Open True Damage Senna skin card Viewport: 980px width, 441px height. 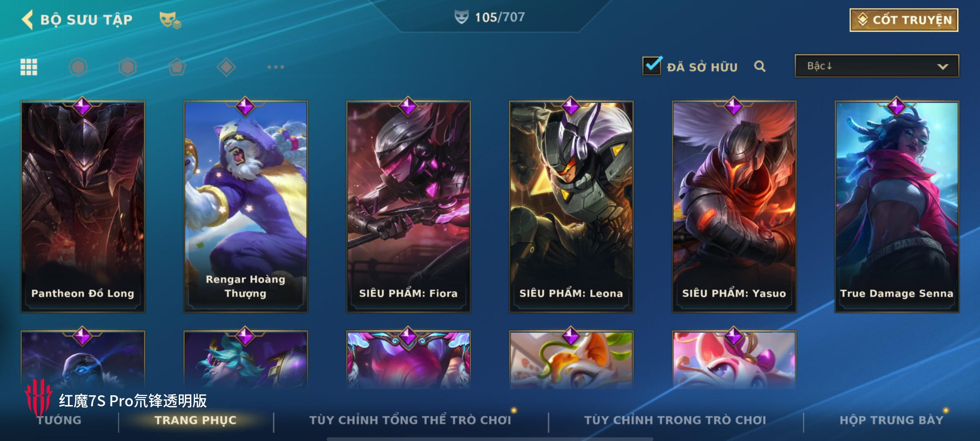(x=897, y=206)
